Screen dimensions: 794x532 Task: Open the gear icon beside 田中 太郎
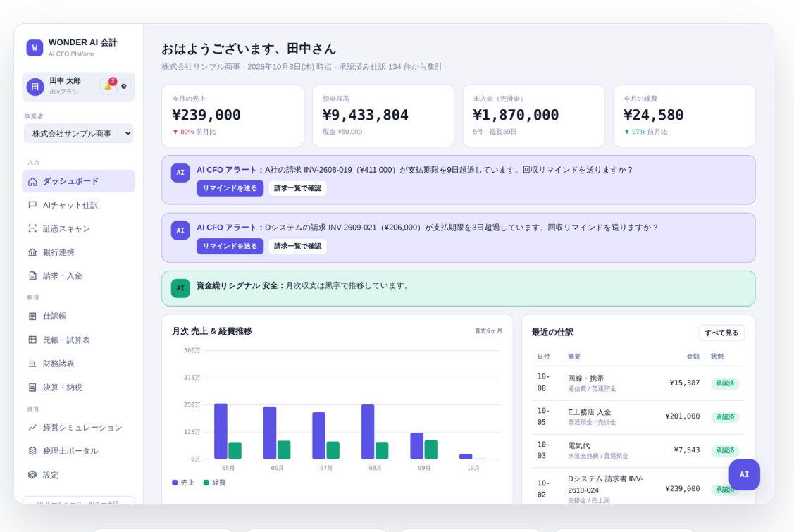coord(124,87)
